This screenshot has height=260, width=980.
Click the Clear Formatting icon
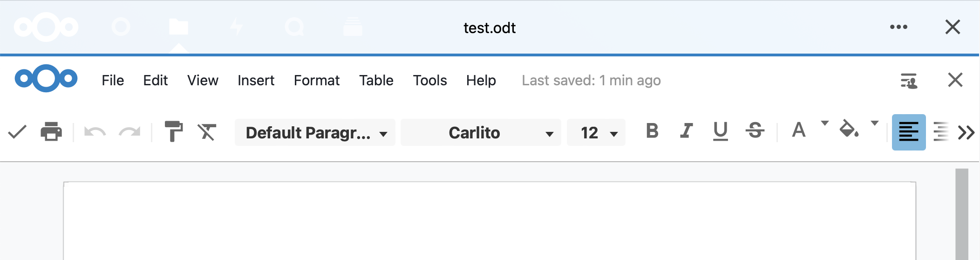point(207,132)
